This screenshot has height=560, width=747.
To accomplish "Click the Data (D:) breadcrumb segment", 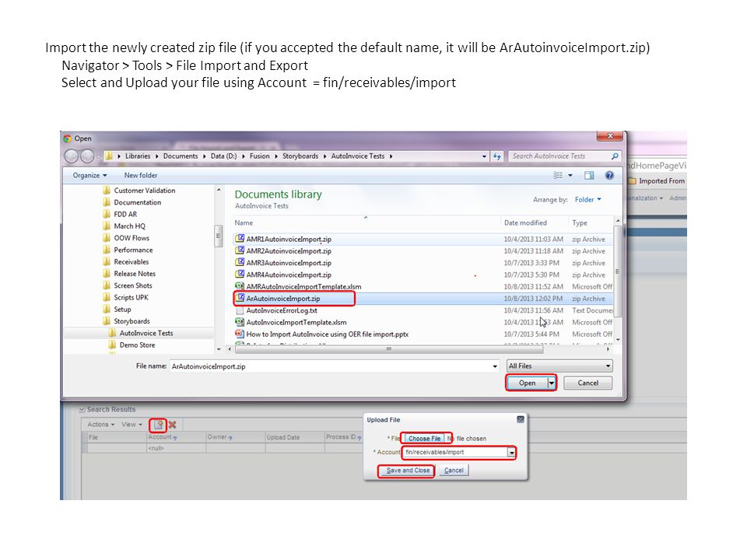I will point(223,156).
